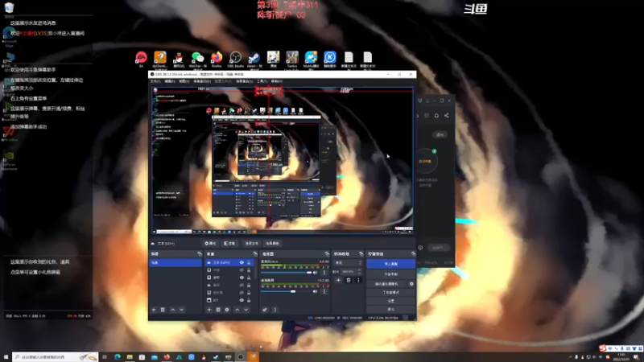Screen dimensions: 644x362
Task: Click the bell icon in the Douyu window
Action: [436, 116]
